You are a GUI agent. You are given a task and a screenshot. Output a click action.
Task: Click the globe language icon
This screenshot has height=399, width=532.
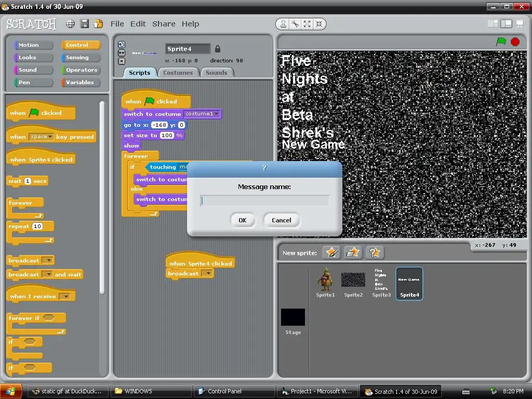click(x=70, y=24)
